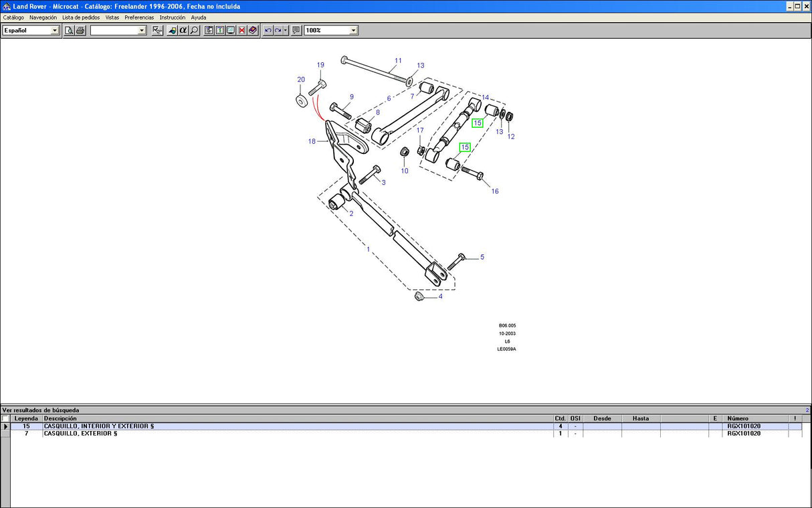Click the Descripción column header
The height and width of the screenshot is (508, 812).
(298, 418)
